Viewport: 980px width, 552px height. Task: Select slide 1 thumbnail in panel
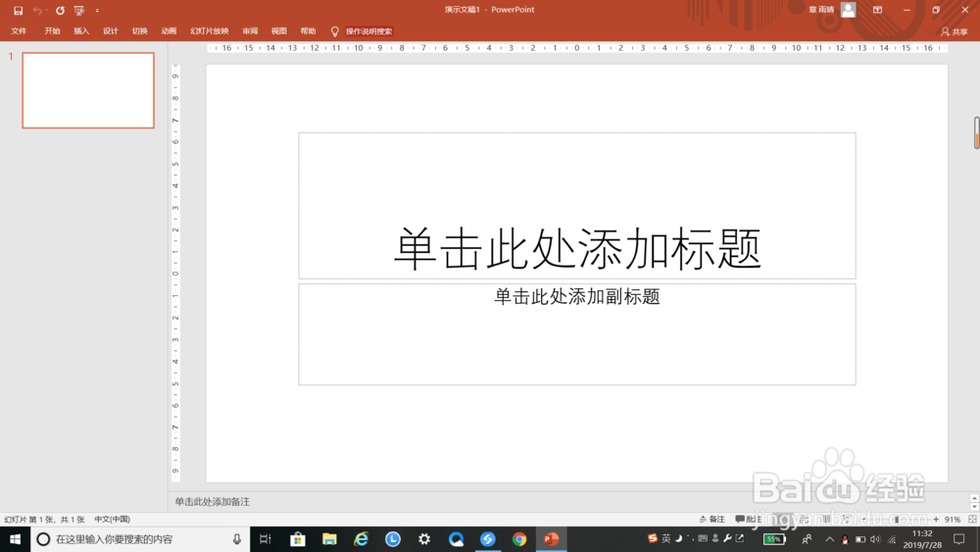[88, 90]
